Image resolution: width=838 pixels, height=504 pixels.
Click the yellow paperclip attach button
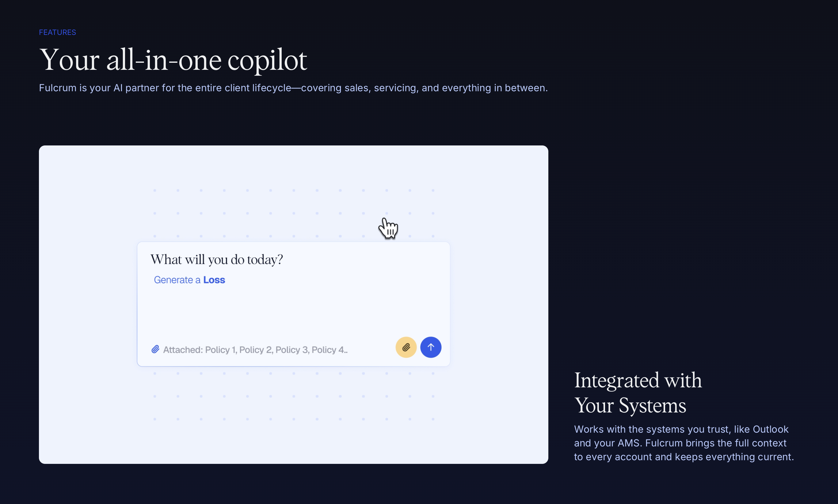point(406,347)
